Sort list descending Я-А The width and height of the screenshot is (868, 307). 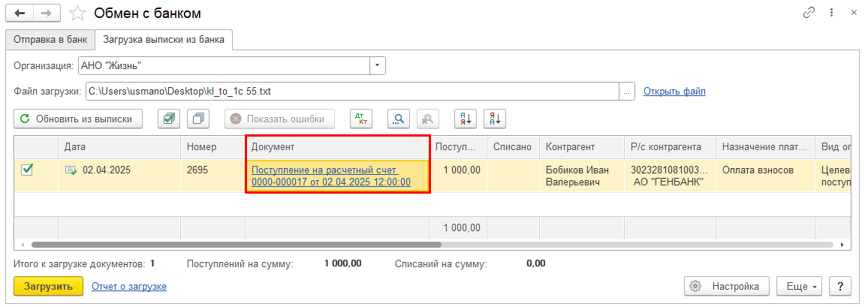click(x=496, y=119)
